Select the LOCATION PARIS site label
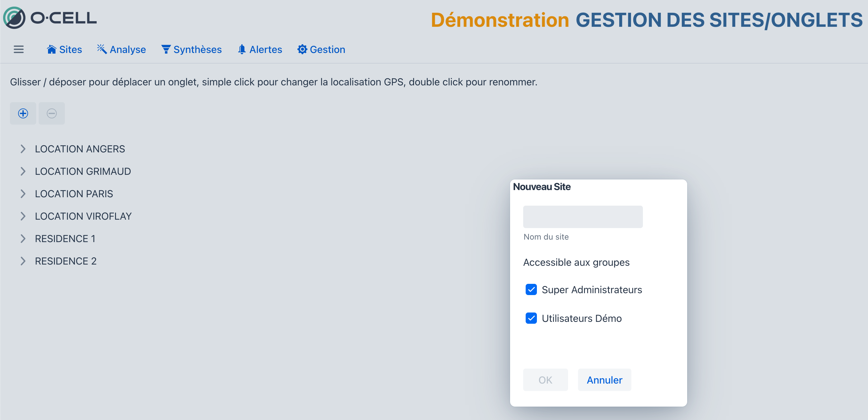Image resolution: width=868 pixels, height=420 pixels. (74, 194)
